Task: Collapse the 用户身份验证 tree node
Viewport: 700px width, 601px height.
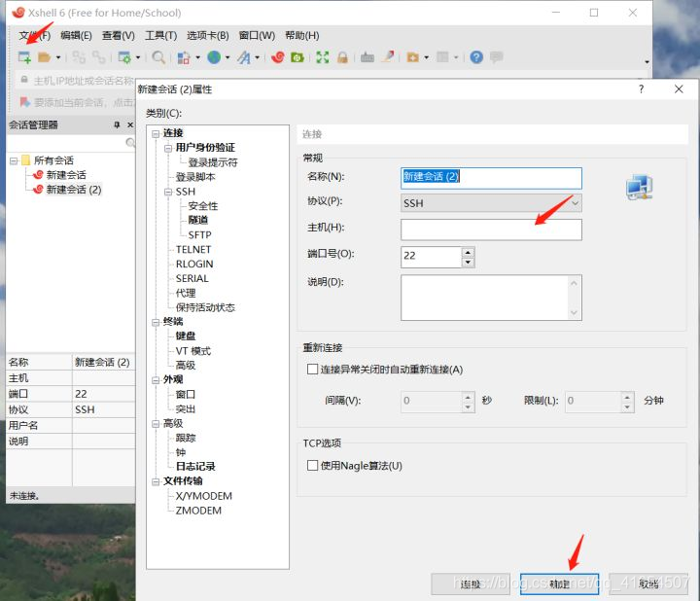Action: click(x=168, y=148)
